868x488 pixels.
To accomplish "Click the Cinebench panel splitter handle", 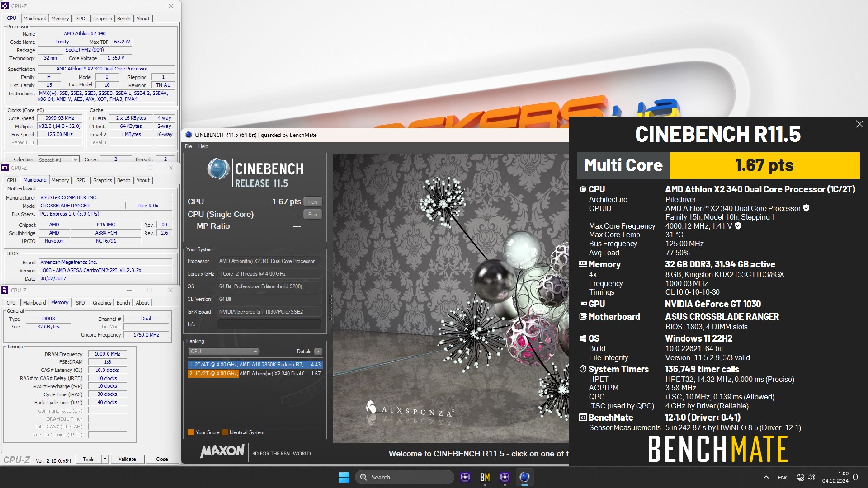I will [x=330, y=307].
